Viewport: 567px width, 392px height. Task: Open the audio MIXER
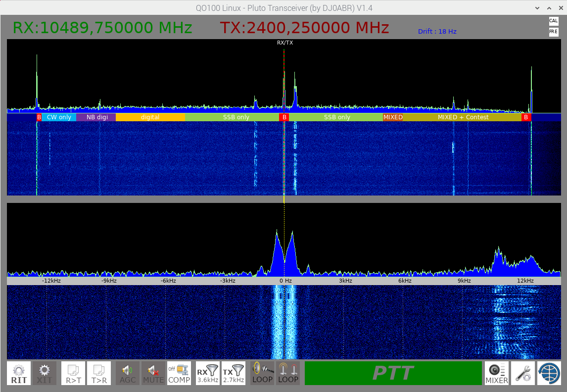(496, 373)
